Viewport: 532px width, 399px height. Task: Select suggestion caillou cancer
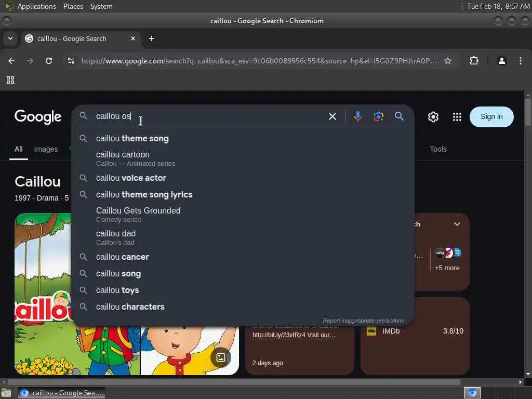pyautogui.click(x=243, y=257)
